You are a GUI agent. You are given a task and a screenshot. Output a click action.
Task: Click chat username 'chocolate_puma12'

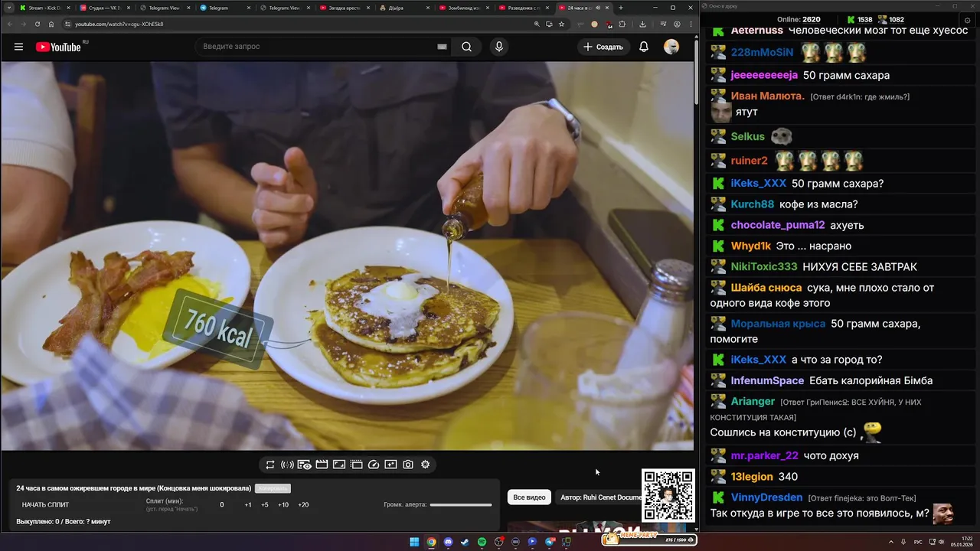pyautogui.click(x=778, y=225)
